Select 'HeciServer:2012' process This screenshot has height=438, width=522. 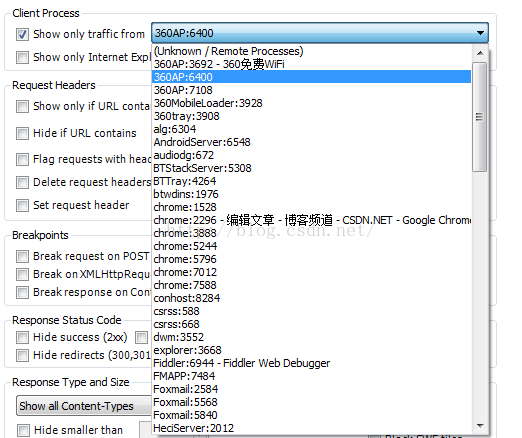tap(312, 428)
